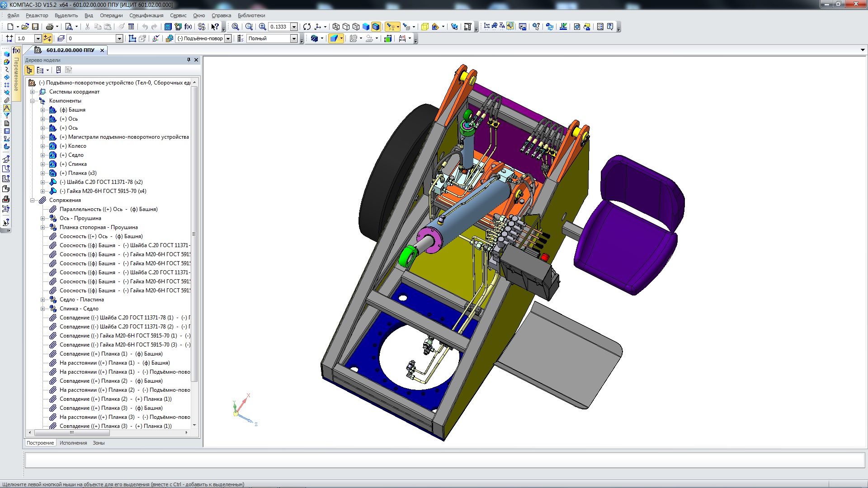Close the 601.02.00.000 ППУ document tab
This screenshot has height=488, width=868.
(102, 50)
